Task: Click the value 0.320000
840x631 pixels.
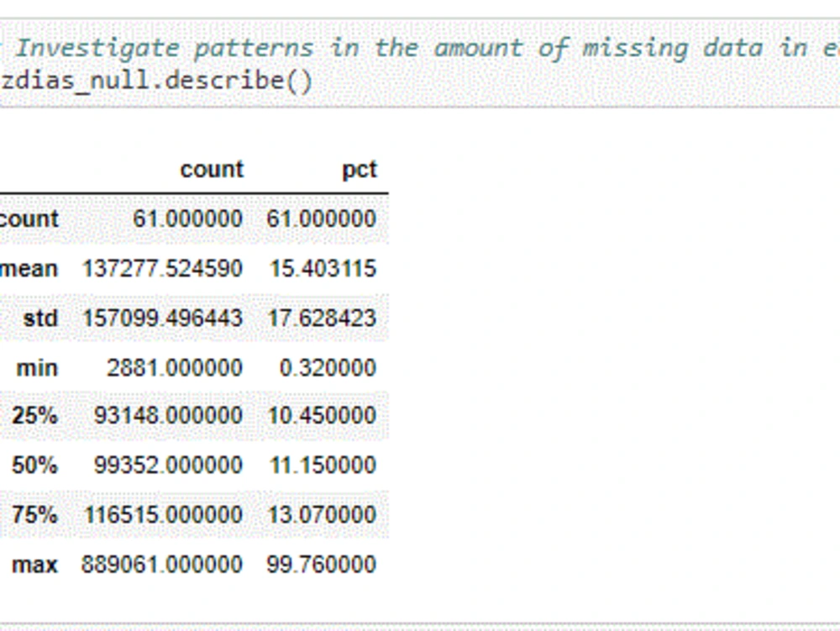Action: (328, 368)
